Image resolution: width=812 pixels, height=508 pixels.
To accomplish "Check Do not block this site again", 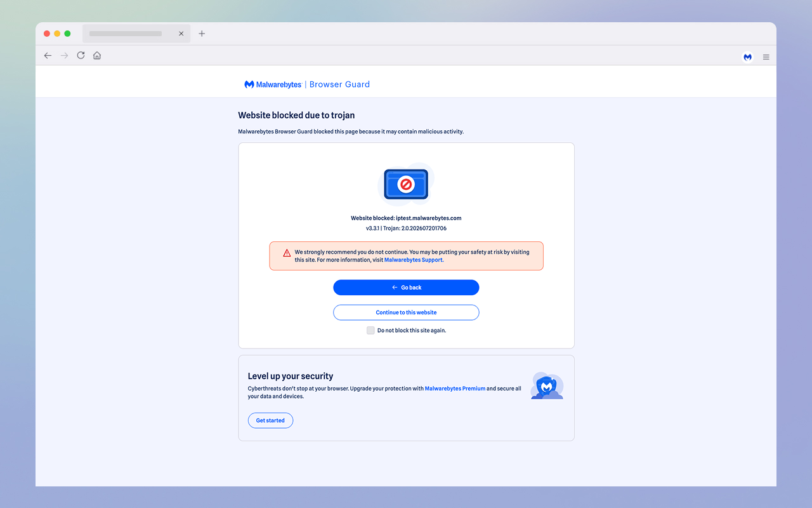I will [370, 330].
